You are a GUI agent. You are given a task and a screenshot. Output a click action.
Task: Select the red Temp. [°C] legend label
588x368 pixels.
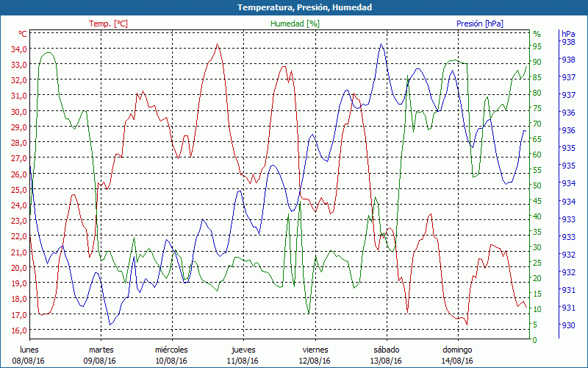coord(108,24)
